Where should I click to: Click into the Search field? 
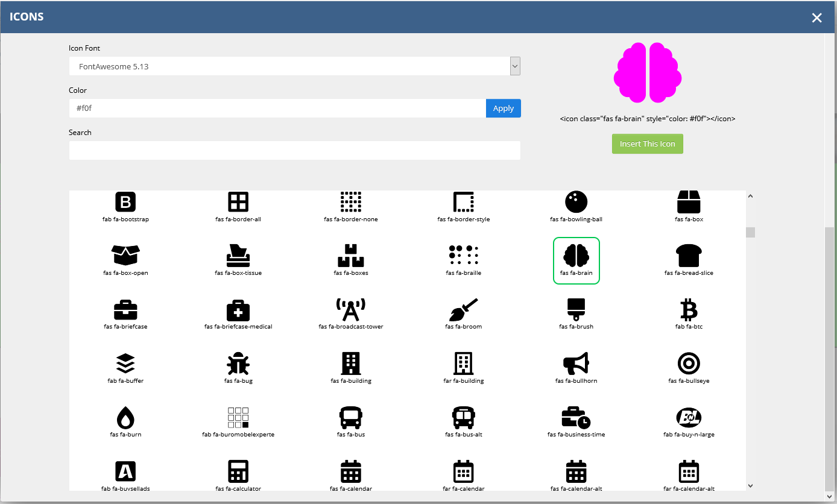(294, 151)
